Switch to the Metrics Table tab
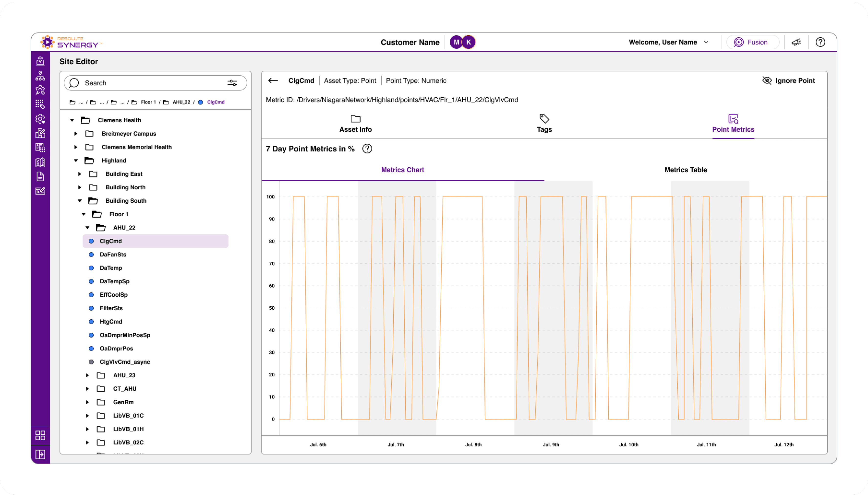The image size is (868, 495). point(685,170)
